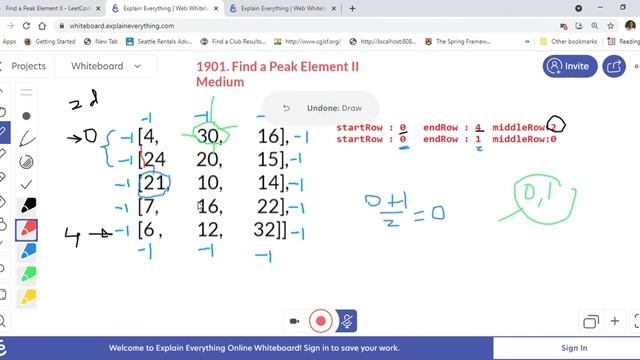This screenshot has width=640, height=360.
Task: Open the slides overview icon
Action: pos(591,322)
